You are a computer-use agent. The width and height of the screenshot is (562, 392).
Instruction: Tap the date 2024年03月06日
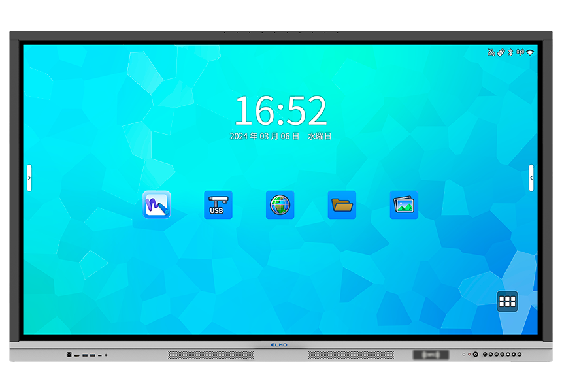(265, 136)
